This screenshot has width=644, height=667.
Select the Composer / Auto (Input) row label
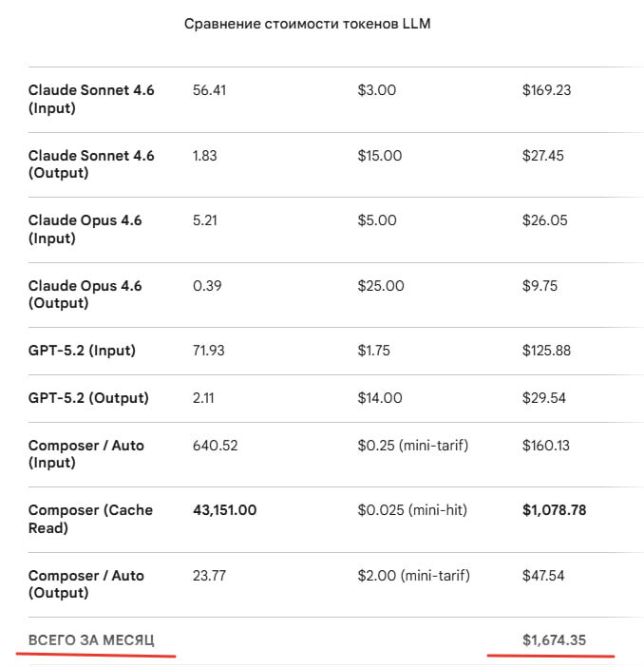click(86, 453)
